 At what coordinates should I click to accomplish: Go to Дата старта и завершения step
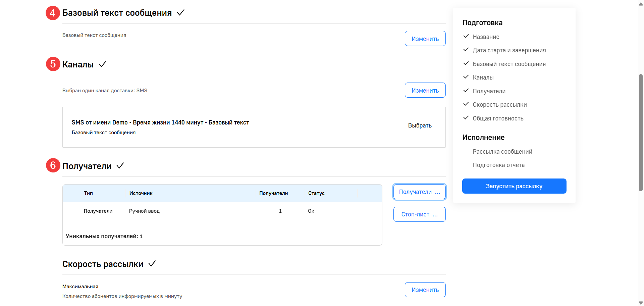(x=509, y=50)
